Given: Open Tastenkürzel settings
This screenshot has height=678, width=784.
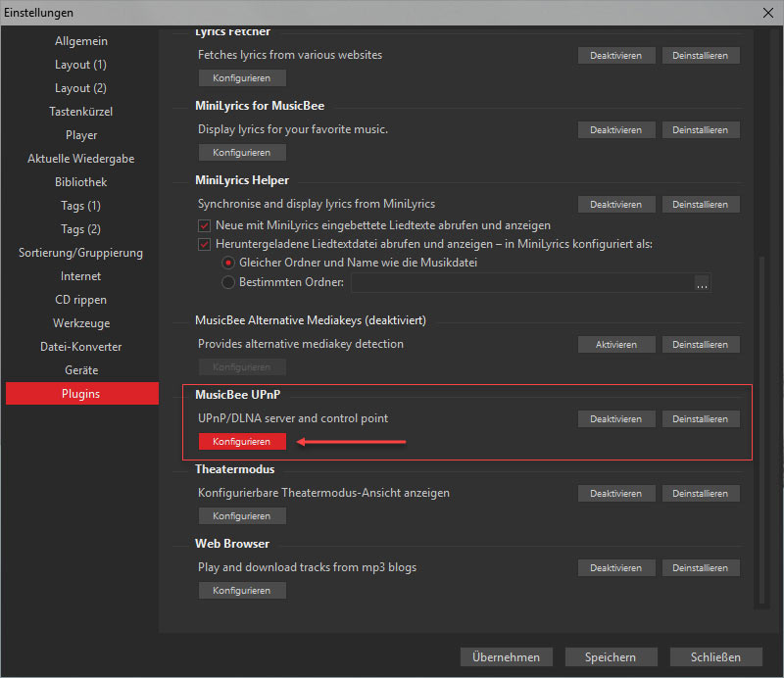Looking at the screenshot, I should click(x=81, y=112).
